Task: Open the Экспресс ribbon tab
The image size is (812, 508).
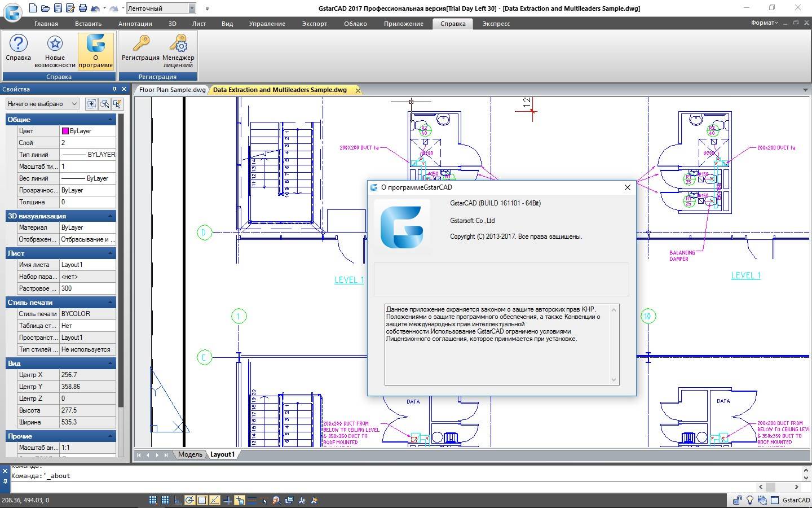Action: click(496, 24)
